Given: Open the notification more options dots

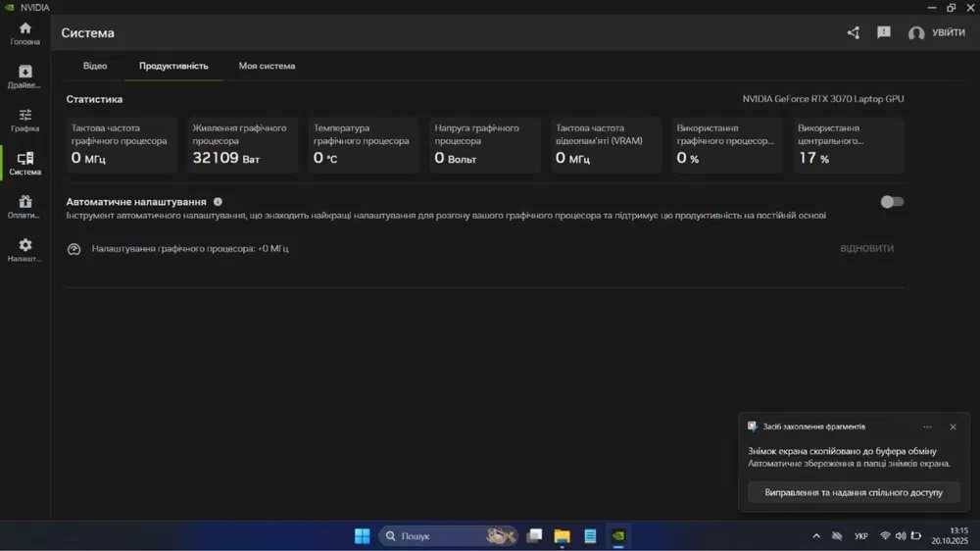Looking at the screenshot, I should click(x=927, y=426).
